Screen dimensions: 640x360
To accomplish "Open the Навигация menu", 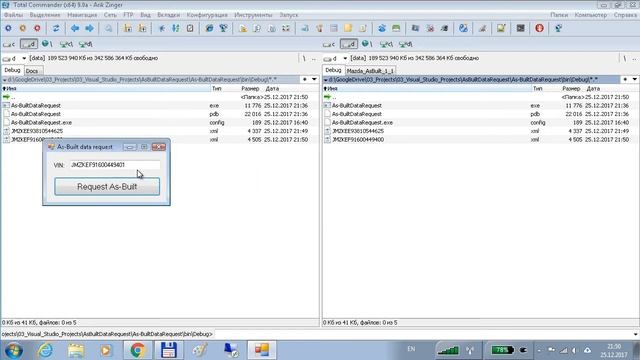I will pos(82,15).
